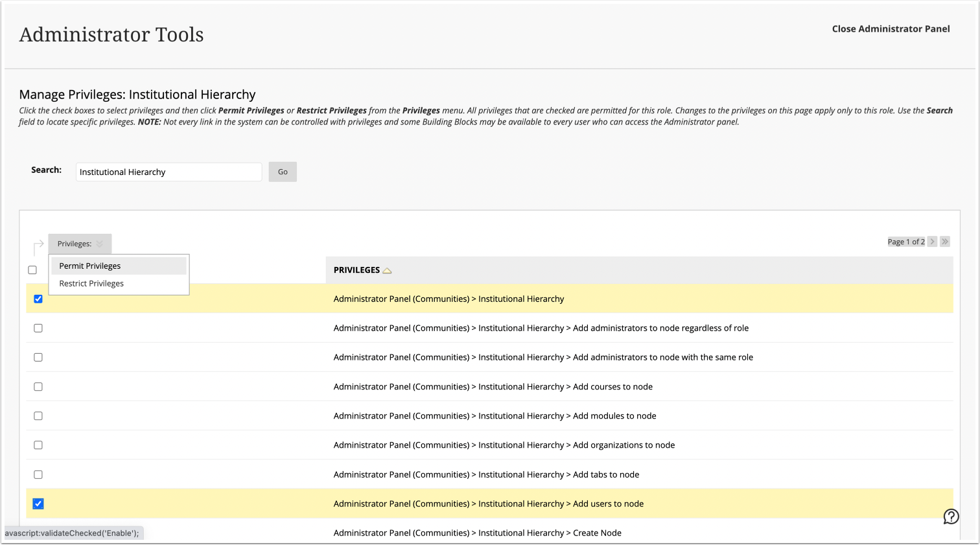Check 'Add administrators to node with same role'

38,357
